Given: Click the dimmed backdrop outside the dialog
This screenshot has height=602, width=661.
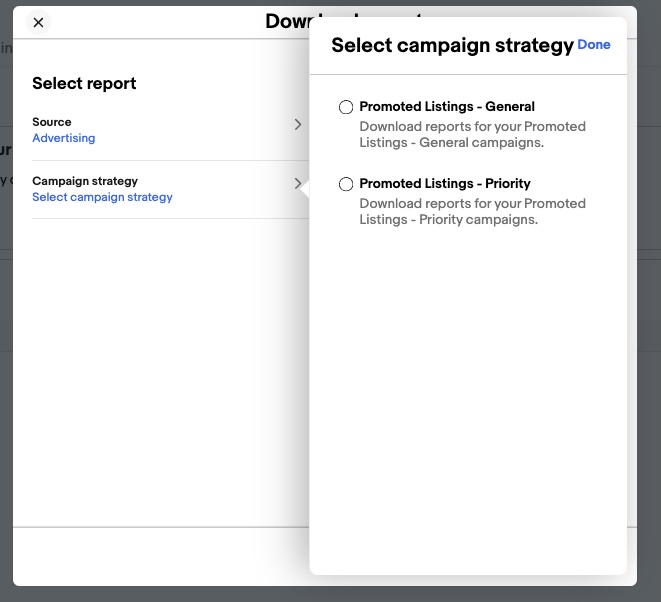Looking at the screenshot, I should (649, 295).
